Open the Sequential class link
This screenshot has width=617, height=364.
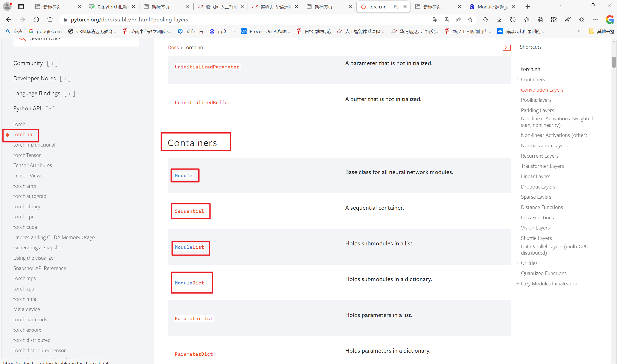pos(189,211)
